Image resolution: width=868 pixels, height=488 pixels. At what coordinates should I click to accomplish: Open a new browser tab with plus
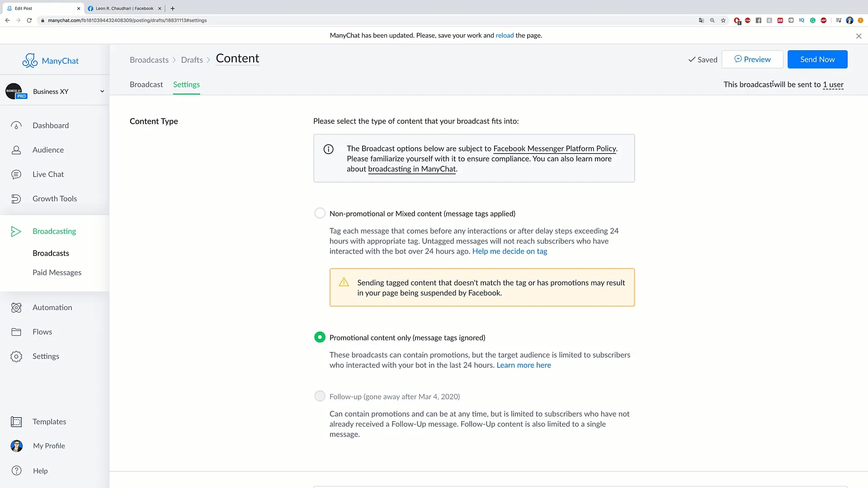coord(173,8)
